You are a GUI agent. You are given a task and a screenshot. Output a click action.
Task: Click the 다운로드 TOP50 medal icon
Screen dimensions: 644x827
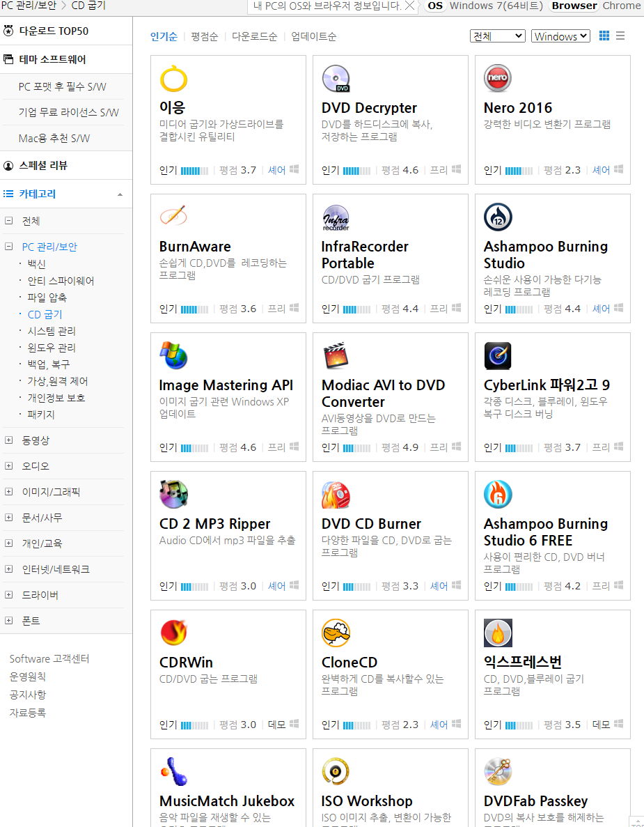tap(8, 31)
